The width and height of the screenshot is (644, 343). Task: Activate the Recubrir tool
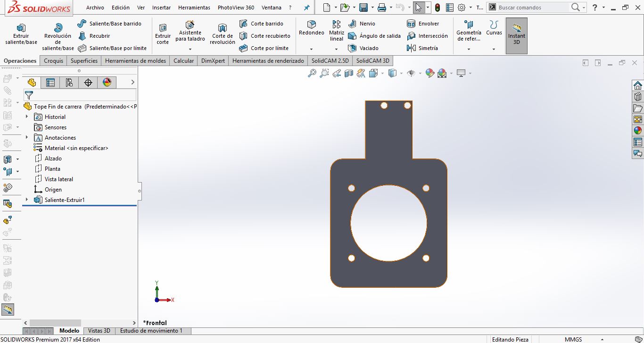point(94,36)
